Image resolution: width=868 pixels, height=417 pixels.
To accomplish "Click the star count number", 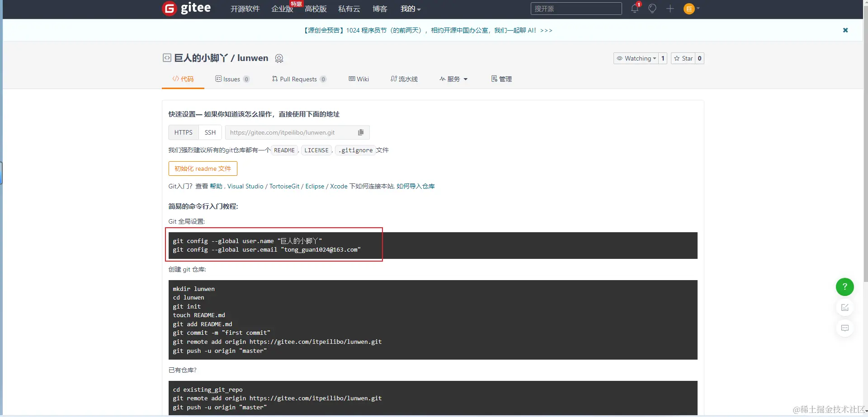I will tap(699, 58).
